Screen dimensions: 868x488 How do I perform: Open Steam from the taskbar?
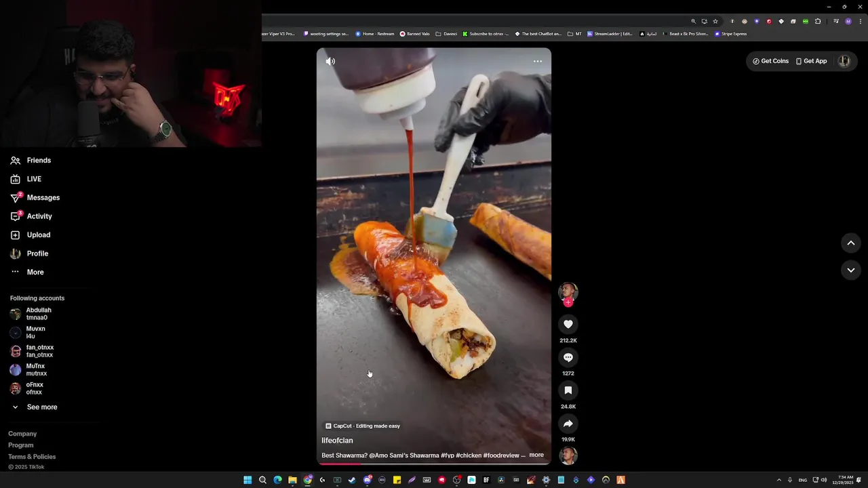point(352,480)
